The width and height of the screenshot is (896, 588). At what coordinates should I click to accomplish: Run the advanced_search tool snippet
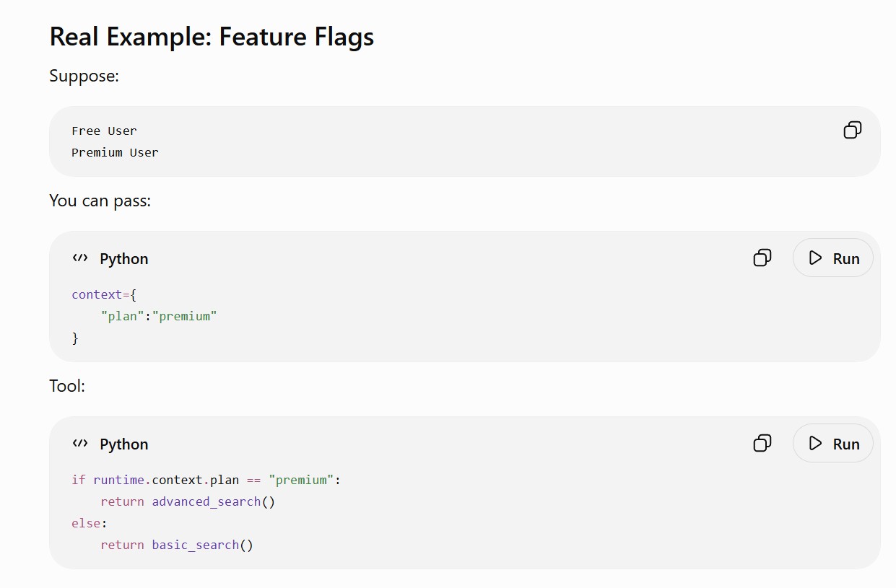[x=833, y=444]
